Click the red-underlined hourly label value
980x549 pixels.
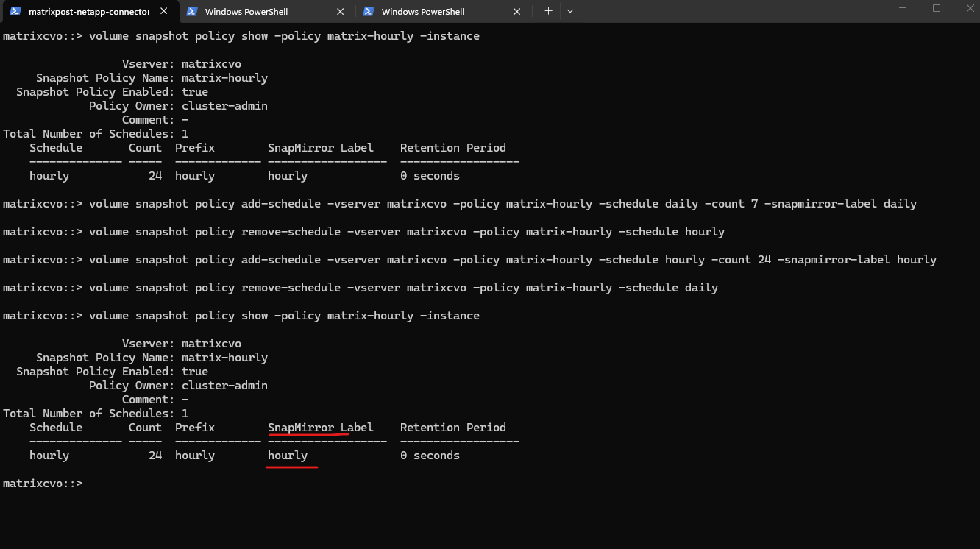[288, 456]
